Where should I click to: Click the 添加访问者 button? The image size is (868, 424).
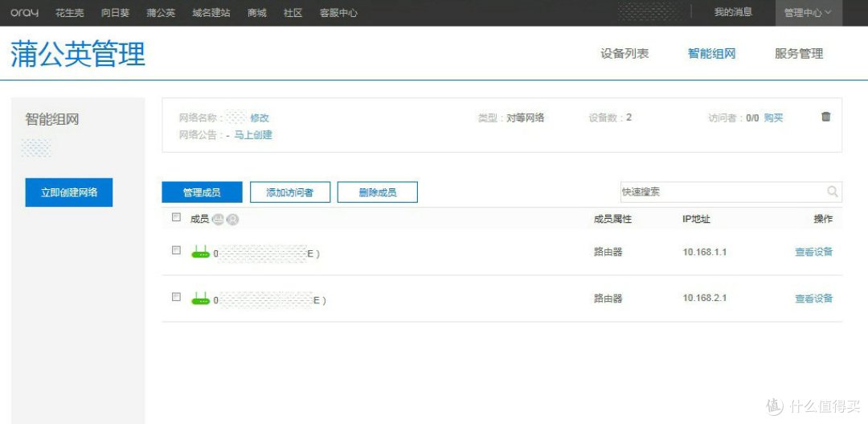tap(290, 192)
